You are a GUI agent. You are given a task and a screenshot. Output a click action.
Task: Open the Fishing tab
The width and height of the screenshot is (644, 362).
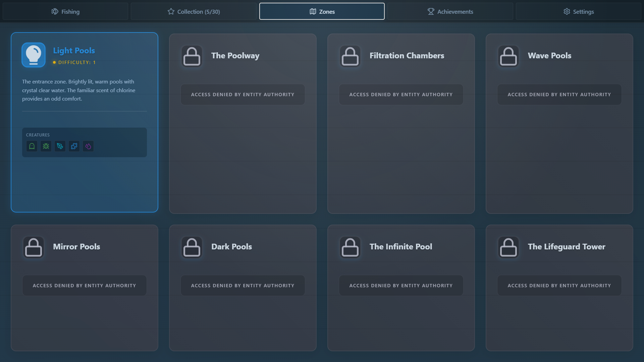tap(65, 11)
